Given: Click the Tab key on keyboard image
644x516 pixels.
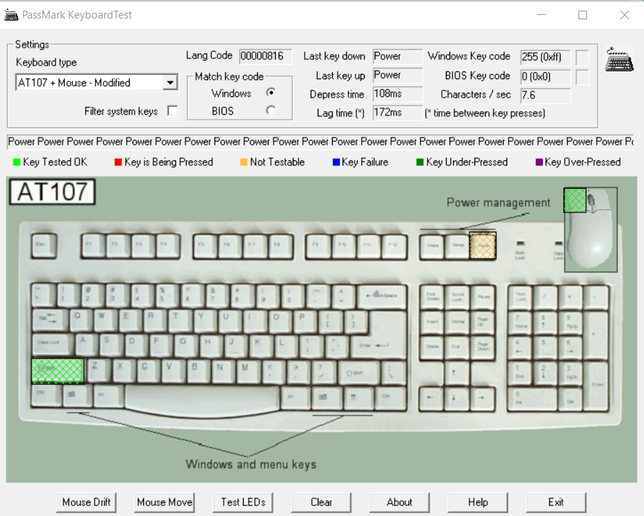Looking at the screenshot, I should (50, 320).
